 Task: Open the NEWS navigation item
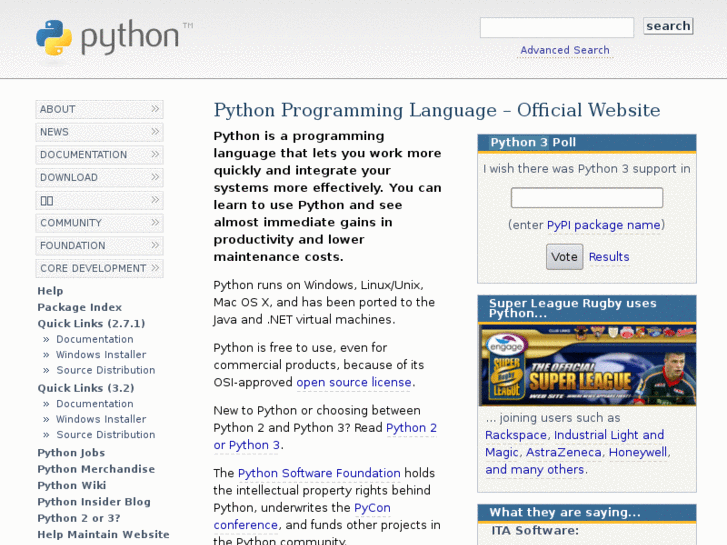99,132
